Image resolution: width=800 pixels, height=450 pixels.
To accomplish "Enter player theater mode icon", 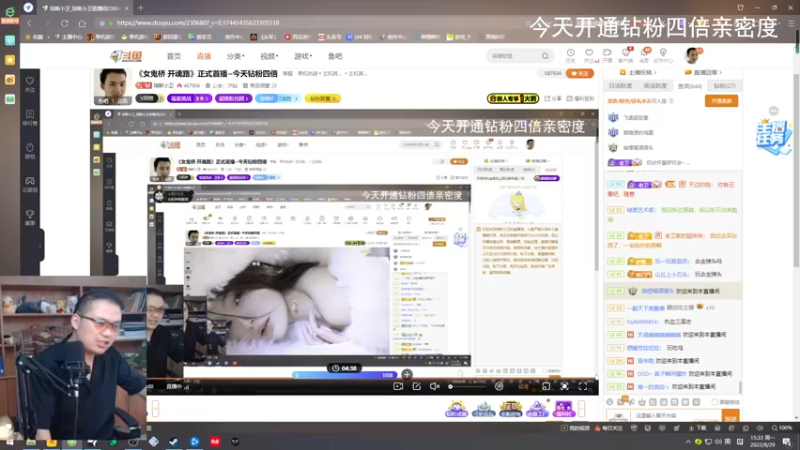I will [546, 387].
